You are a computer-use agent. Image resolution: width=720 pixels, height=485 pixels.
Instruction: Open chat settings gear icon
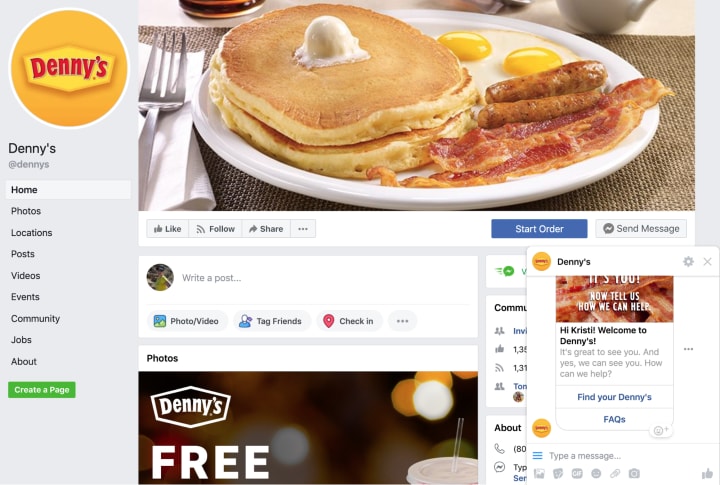tap(688, 261)
